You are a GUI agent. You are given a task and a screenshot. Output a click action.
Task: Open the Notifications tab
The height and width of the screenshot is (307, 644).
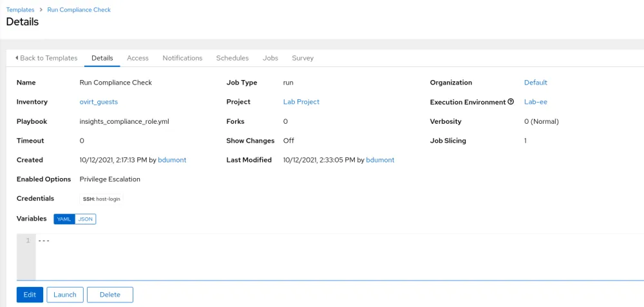click(182, 58)
